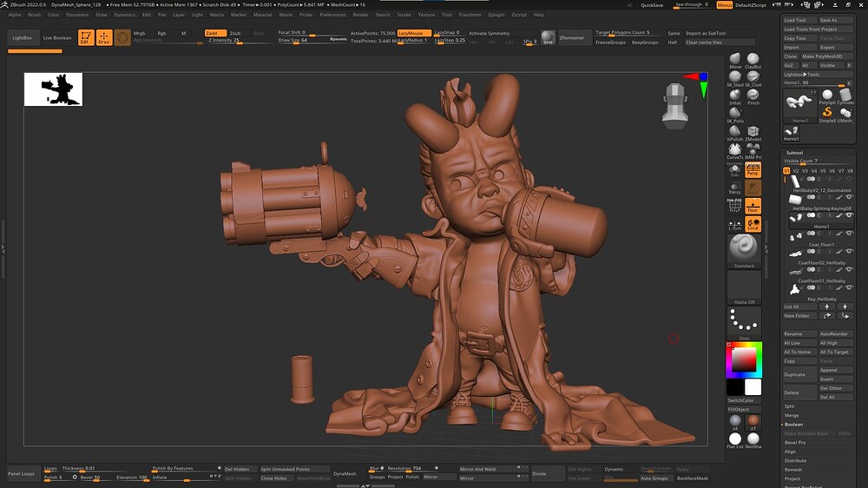Select the CurveTube brush
The image size is (868, 488).
pos(735,151)
